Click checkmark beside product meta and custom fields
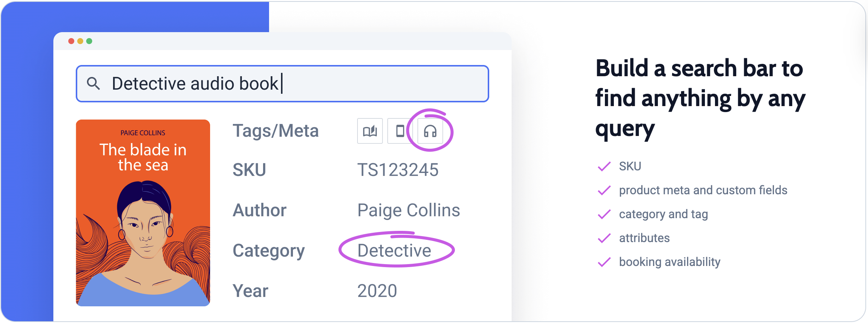Screen dimensions: 868x325 click(x=604, y=190)
